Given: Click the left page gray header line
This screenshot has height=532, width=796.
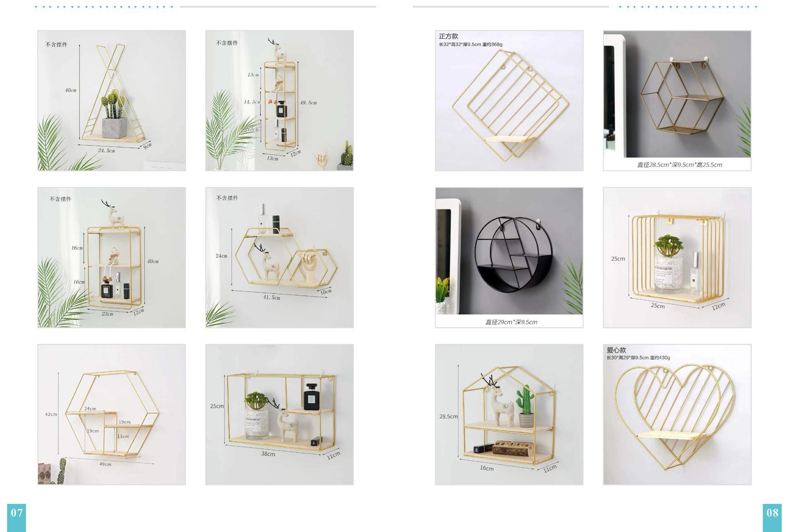Looking at the screenshot, I should [278, 7].
